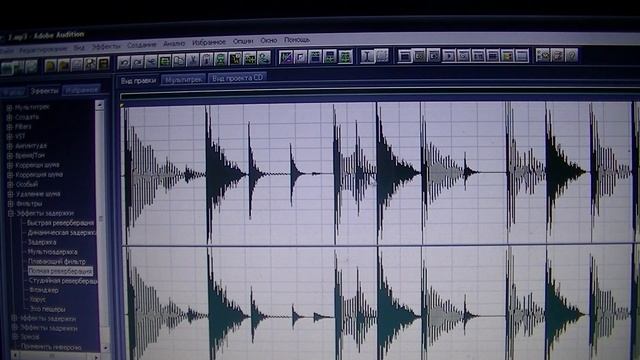Click inside the lower channel waveform

[380, 303]
